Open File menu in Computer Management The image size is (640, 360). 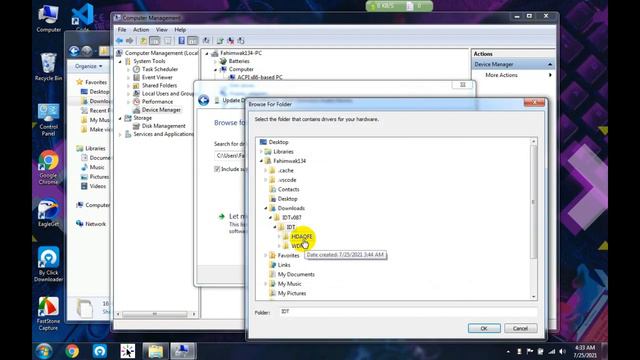point(122,30)
